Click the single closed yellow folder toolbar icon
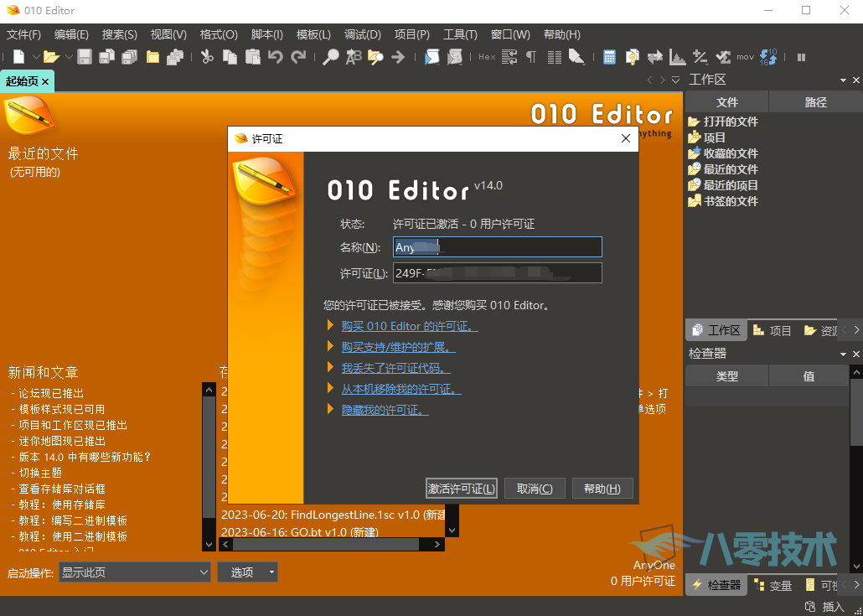This screenshot has height=616, width=863. point(152,57)
